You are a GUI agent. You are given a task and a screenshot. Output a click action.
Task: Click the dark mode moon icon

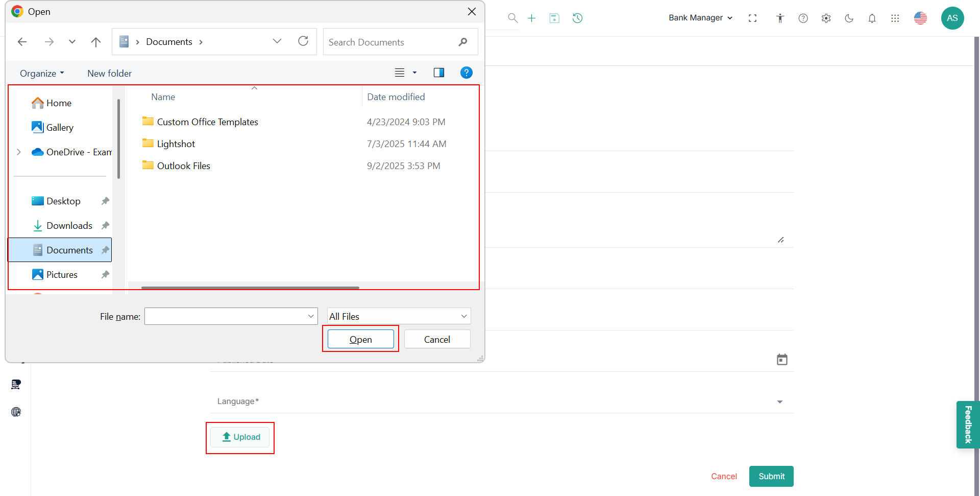pyautogui.click(x=849, y=18)
